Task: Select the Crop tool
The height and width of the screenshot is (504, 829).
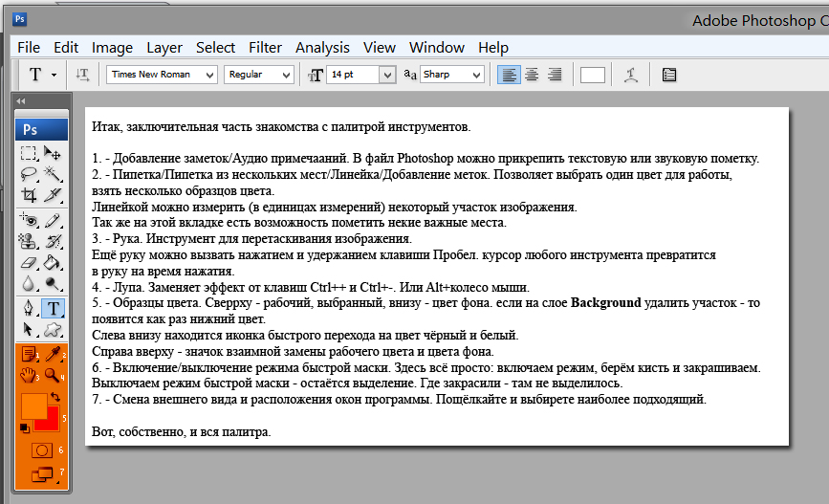Action: click(x=29, y=195)
